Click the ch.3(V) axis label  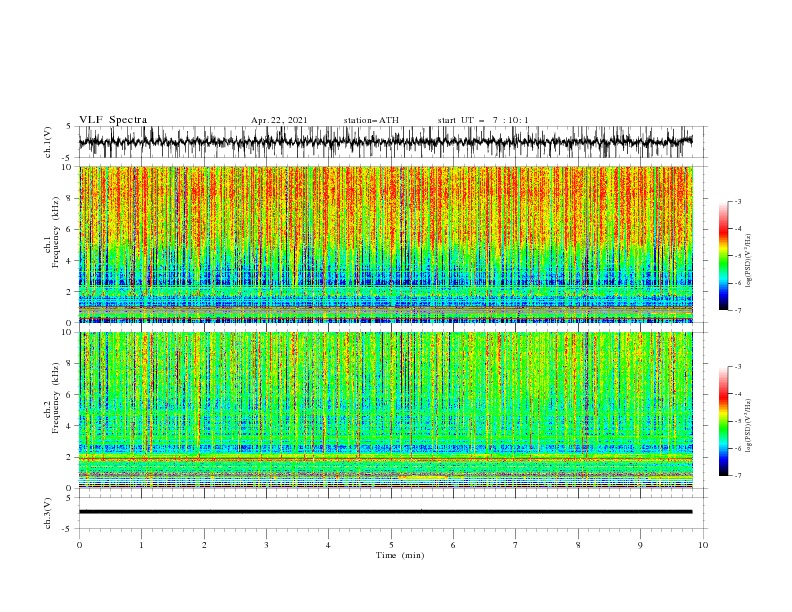48,513
